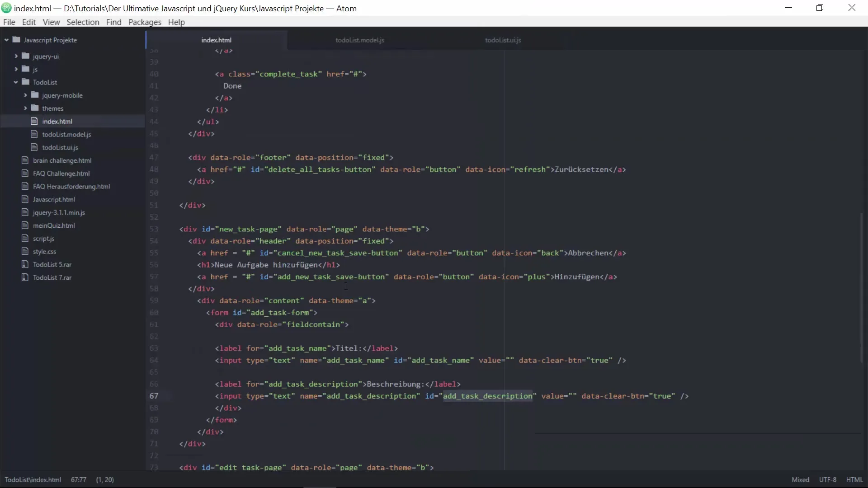Click line number 53 in the gutter
Screen dimensions: 868x488
[154, 229]
